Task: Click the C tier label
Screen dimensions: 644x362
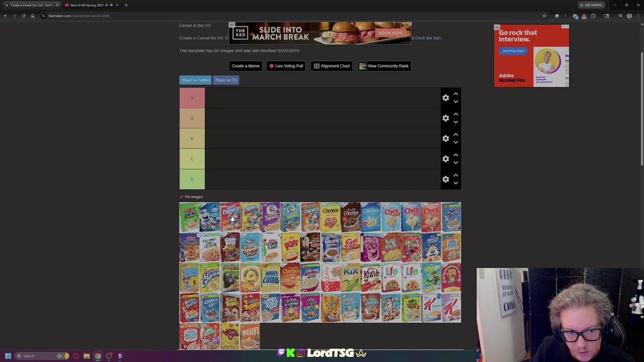Action: (192, 159)
